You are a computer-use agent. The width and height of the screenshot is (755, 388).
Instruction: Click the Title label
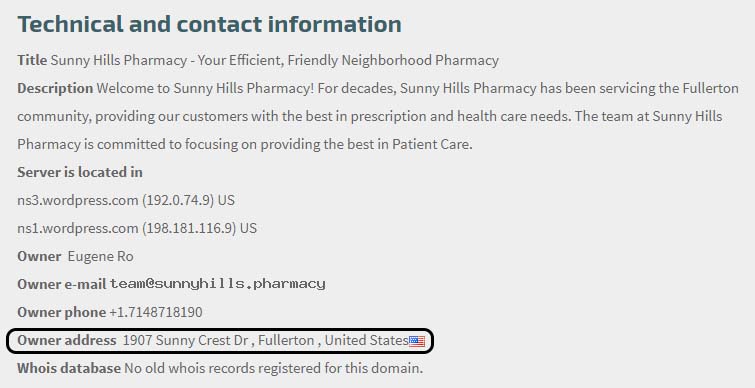tap(32, 60)
